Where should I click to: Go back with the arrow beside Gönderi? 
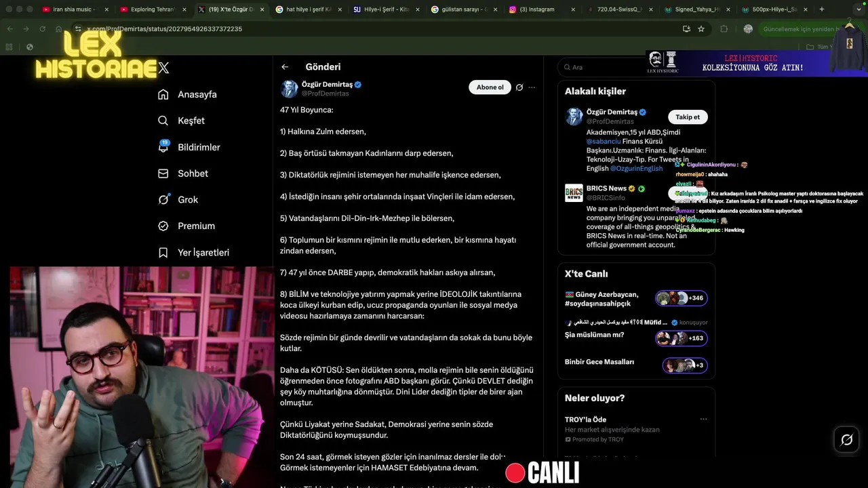click(285, 66)
